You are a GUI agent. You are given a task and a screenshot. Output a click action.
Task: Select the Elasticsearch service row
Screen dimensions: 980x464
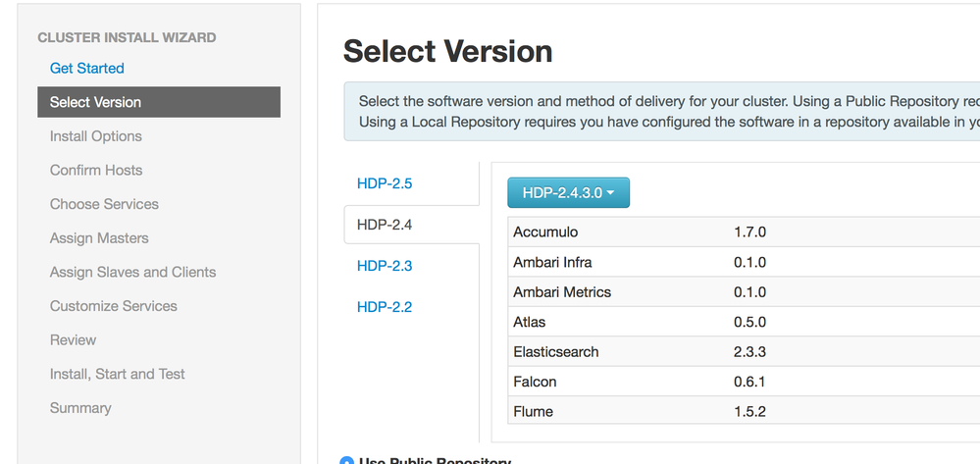click(x=555, y=352)
